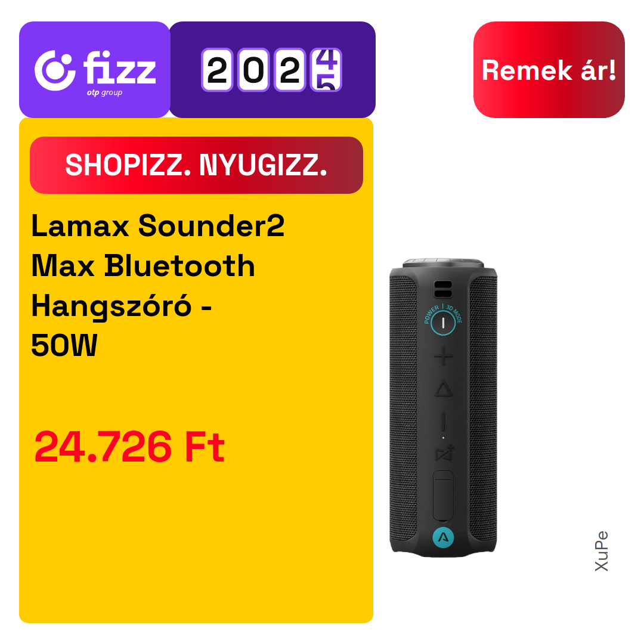The height and width of the screenshot is (644, 644).
Task: Click the teal Lamax logo on speaker
Action: pos(443,537)
